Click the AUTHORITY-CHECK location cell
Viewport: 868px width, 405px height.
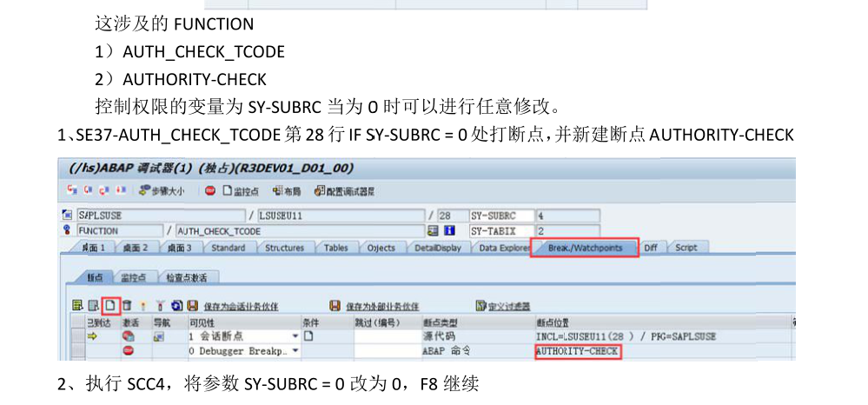coord(578,351)
